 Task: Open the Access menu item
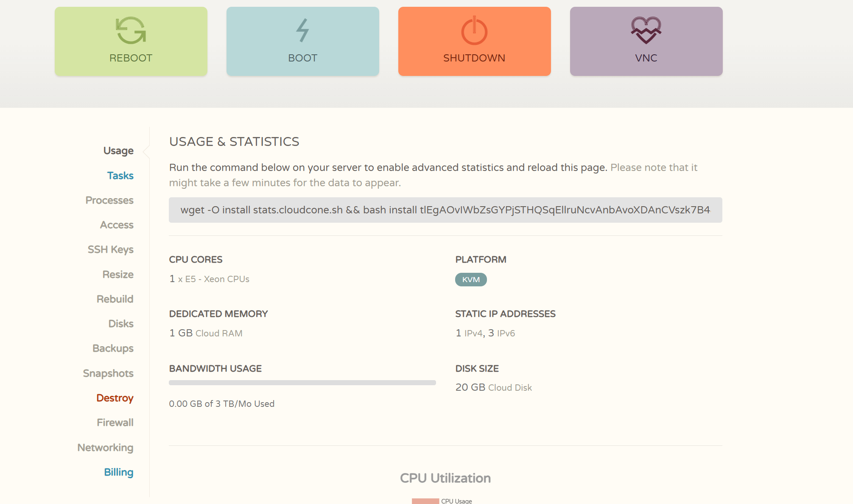pyautogui.click(x=117, y=225)
